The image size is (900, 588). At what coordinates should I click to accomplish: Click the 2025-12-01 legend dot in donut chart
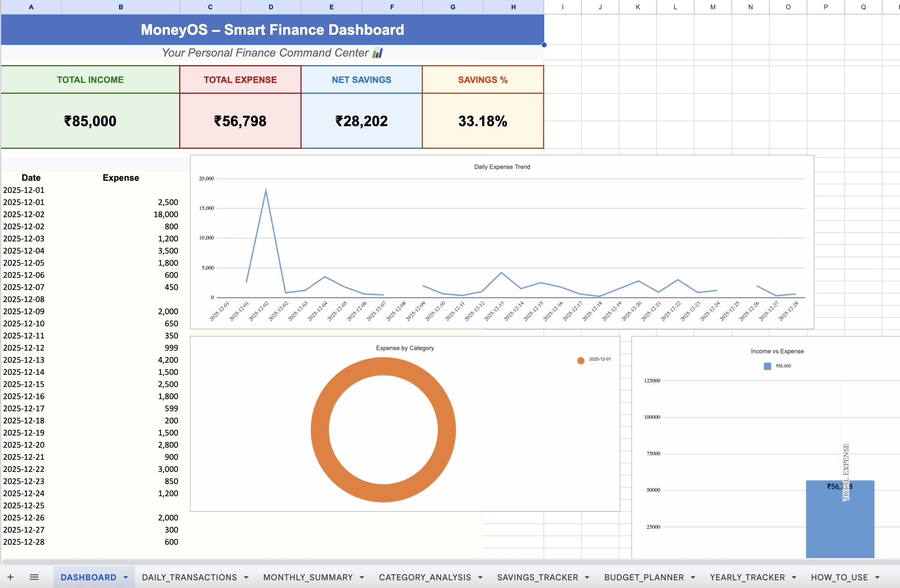[x=581, y=360]
